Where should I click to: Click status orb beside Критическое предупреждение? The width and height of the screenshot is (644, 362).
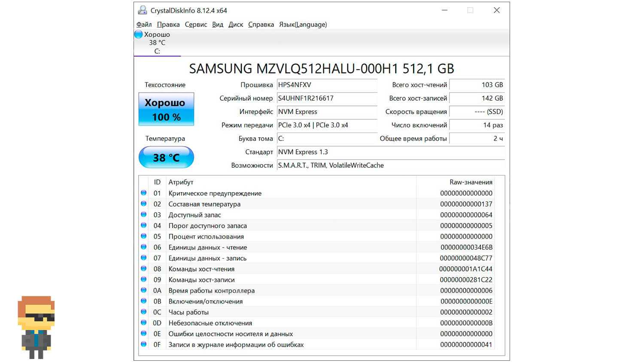(x=144, y=193)
